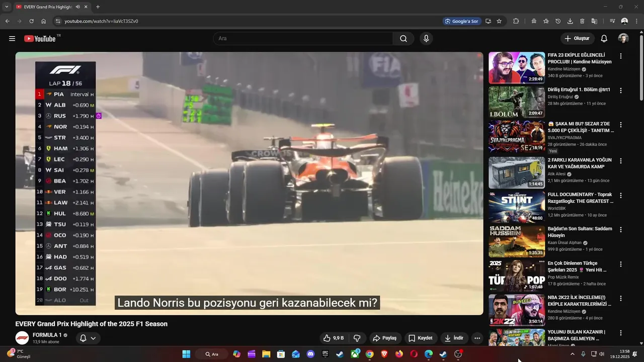Open the Chrome three-dot menu
This screenshot has width=644, height=362.
[637, 21]
